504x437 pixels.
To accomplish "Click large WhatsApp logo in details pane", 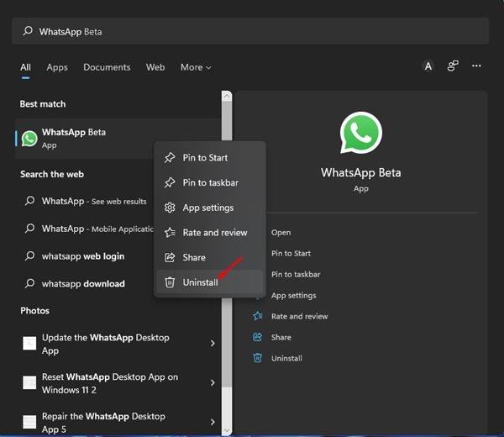I will (x=361, y=133).
